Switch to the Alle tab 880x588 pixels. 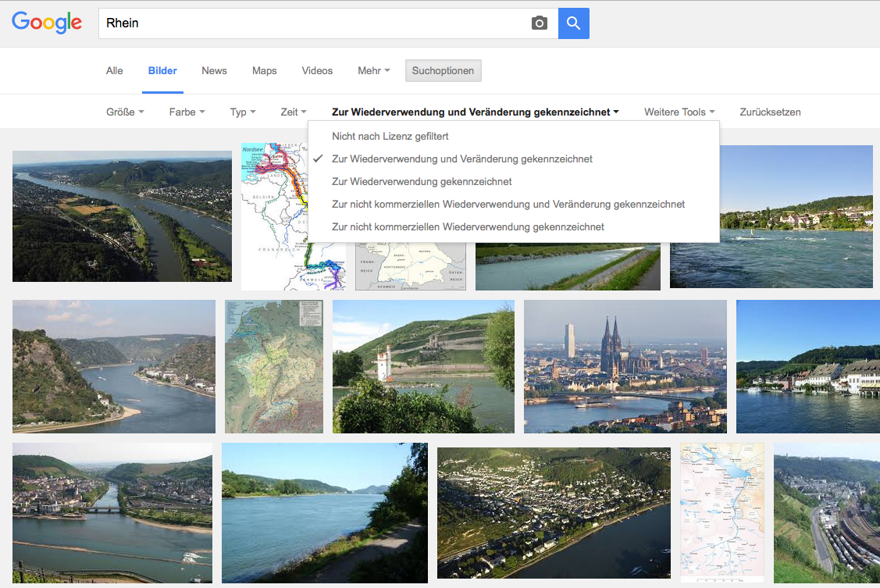115,71
